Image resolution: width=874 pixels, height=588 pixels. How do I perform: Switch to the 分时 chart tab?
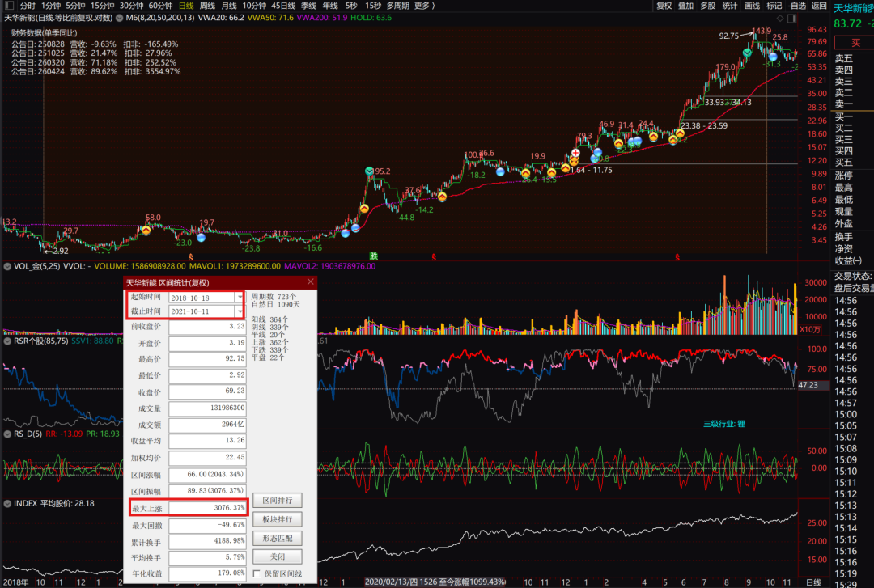click(x=28, y=6)
